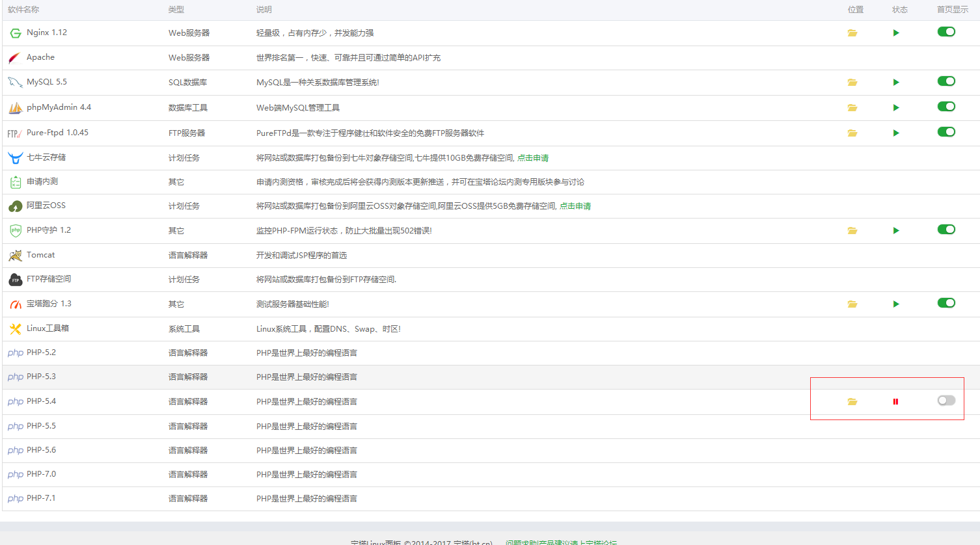Click the 数据库工具 type cell

pos(188,108)
